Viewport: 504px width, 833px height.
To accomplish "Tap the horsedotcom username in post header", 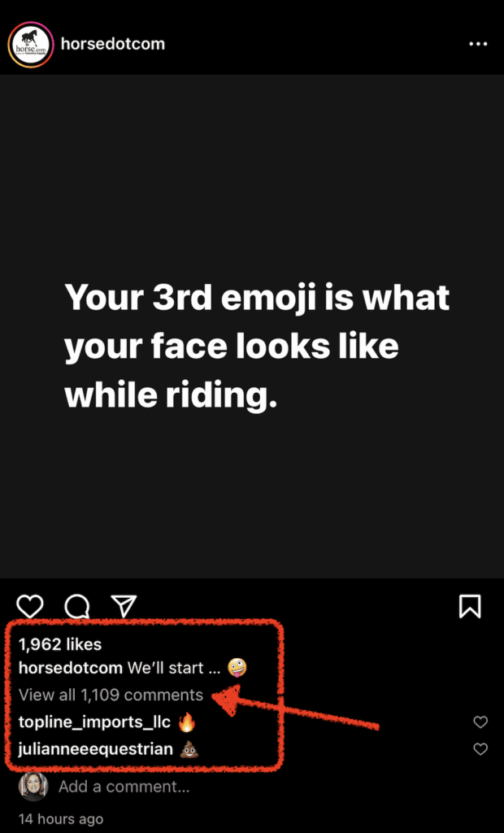I will [113, 44].
